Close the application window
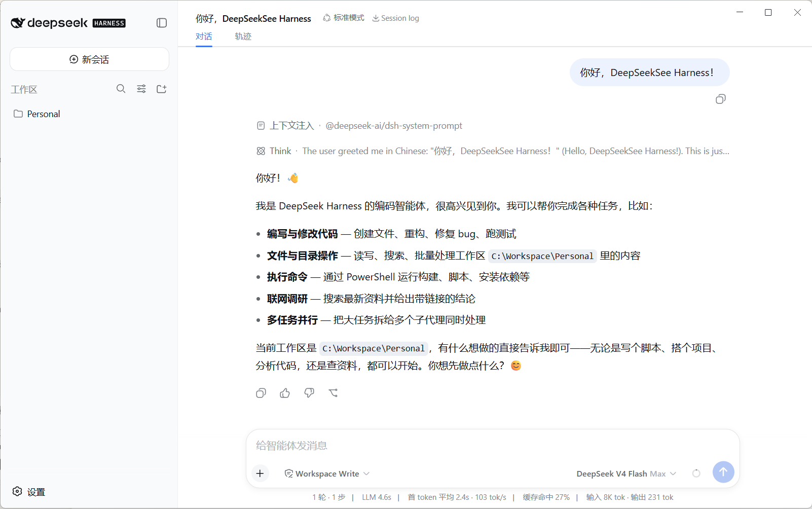Image resolution: width=812 pixels, height=509 pixels. click(x=797, y=12)
